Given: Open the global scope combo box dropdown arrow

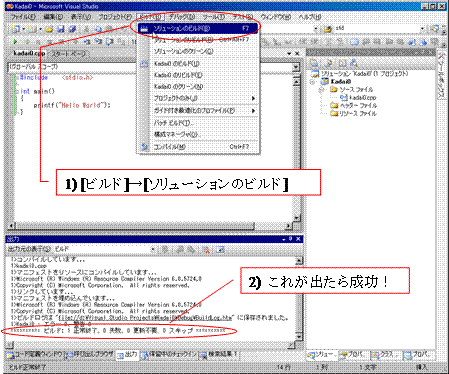Looking at the screenshot, I should tap(296, 67).
